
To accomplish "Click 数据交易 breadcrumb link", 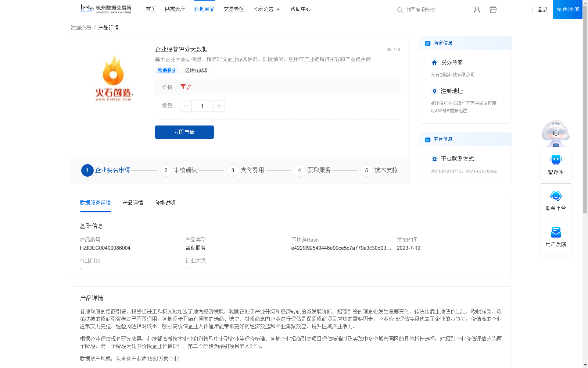I will tap(81, 28).
